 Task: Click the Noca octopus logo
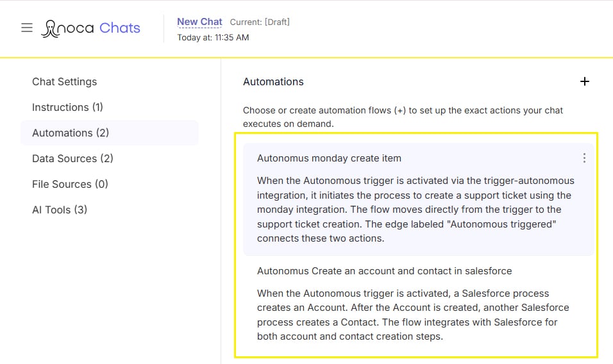pyautogui.click(x=51, y=28)
